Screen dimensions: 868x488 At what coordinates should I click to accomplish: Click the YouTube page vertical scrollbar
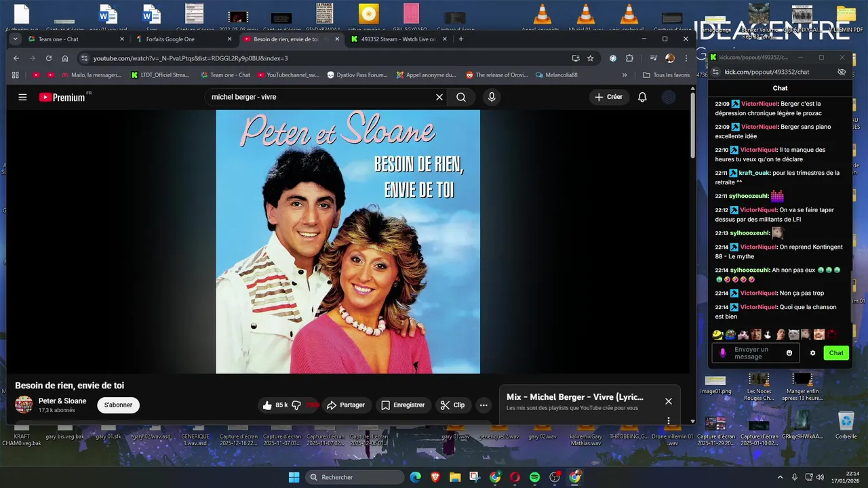[x=692, y=125]
